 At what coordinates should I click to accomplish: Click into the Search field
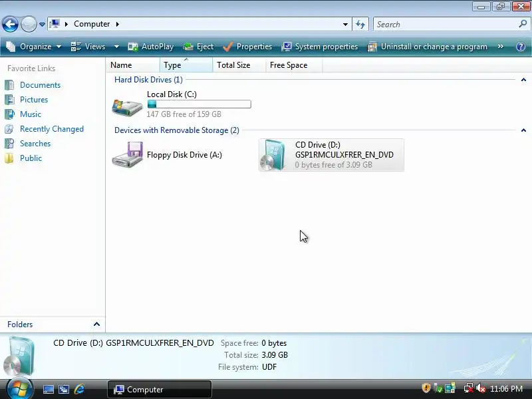pyautogui.click(x=446, y=25)
